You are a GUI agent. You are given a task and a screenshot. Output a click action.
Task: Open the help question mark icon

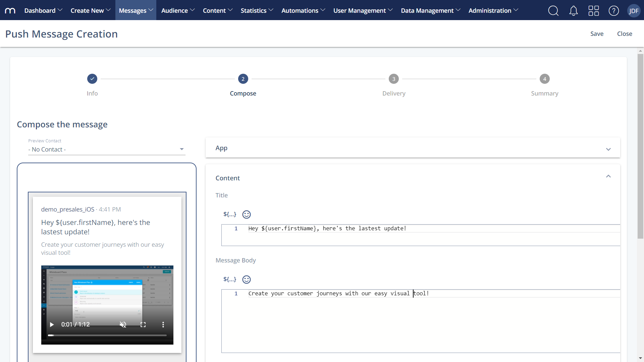[x=613, y=10]
